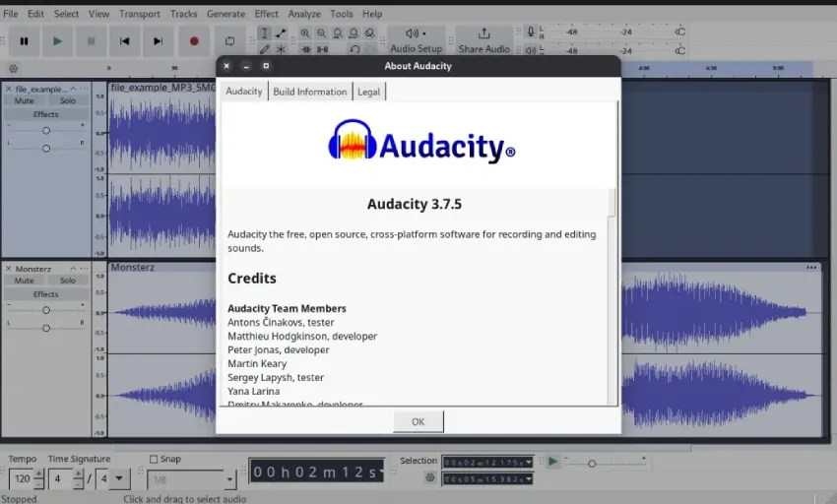Mute the Monsterz track

(24, 281)
